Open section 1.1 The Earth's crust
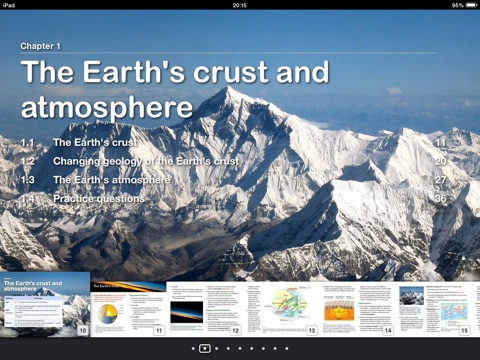Viewport: 480px width, 360px height. click(x=233, y=143)
